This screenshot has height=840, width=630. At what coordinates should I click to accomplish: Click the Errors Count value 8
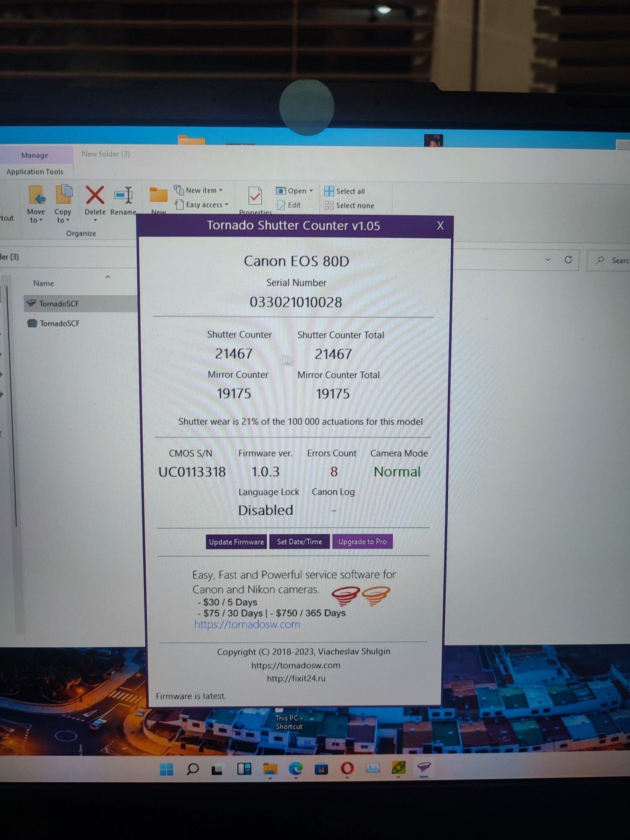334,472
